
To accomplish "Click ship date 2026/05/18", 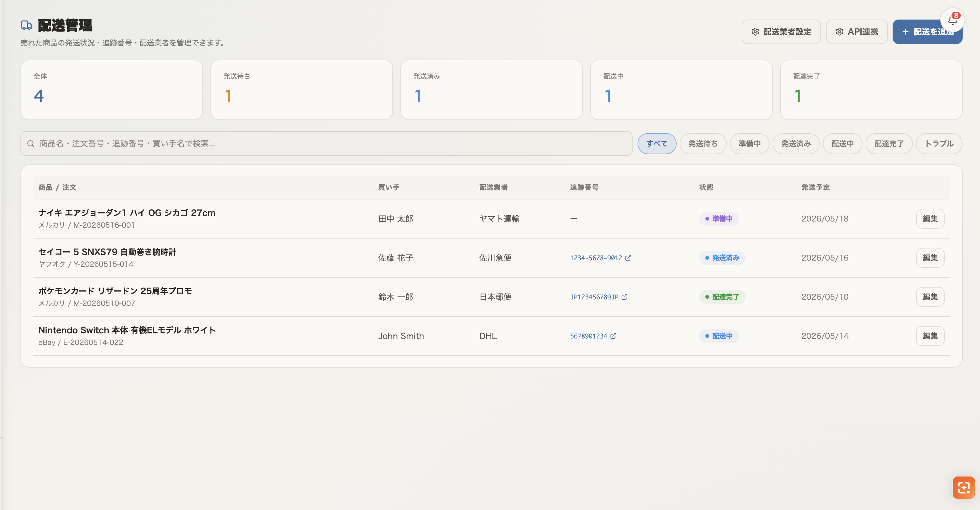I will tap(824, 219).
